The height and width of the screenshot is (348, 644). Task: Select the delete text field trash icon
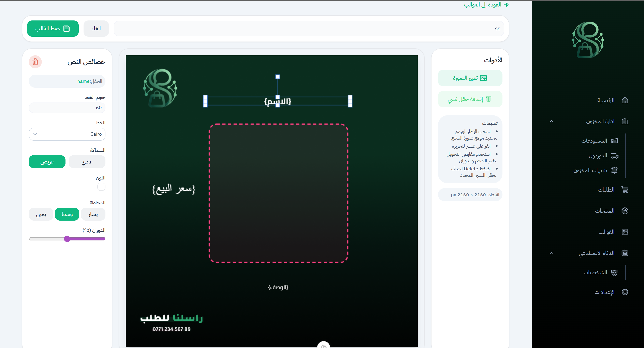click(35, 62)
